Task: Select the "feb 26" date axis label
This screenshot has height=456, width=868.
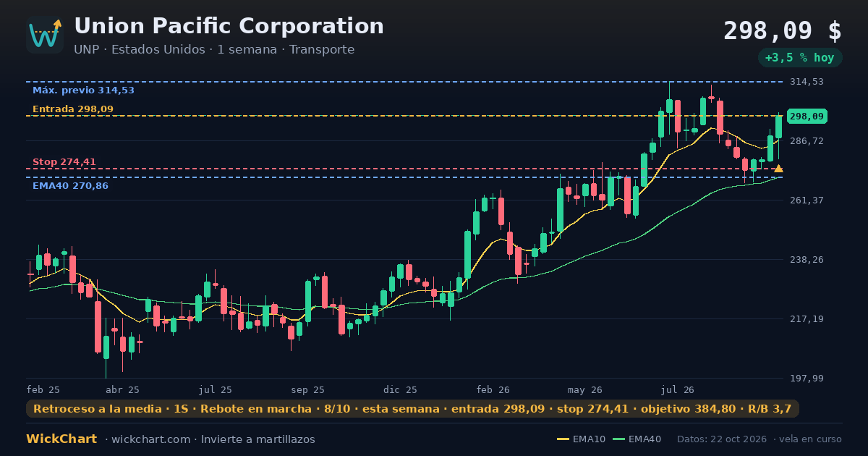Action: click(x=493, y=390)
